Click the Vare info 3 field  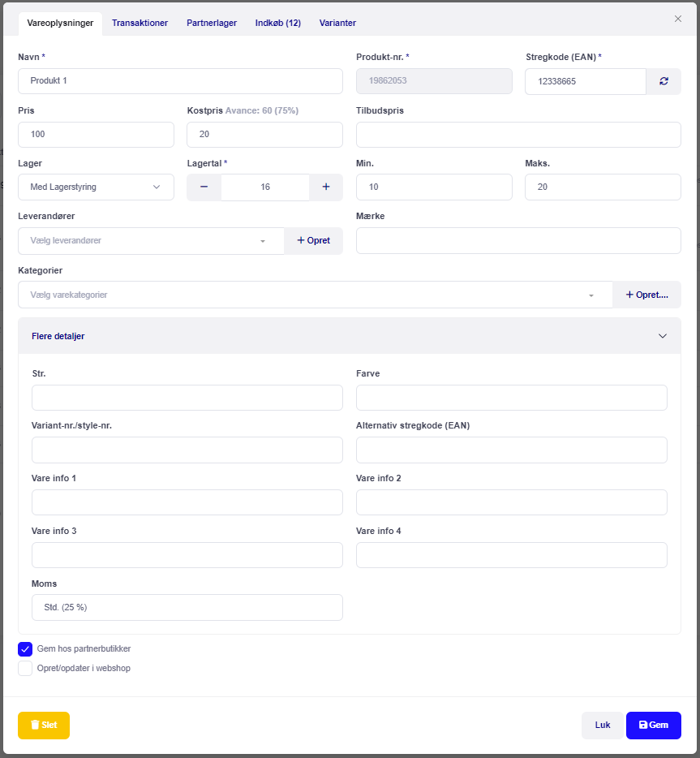pyautogui.click(x=187, y=555)
